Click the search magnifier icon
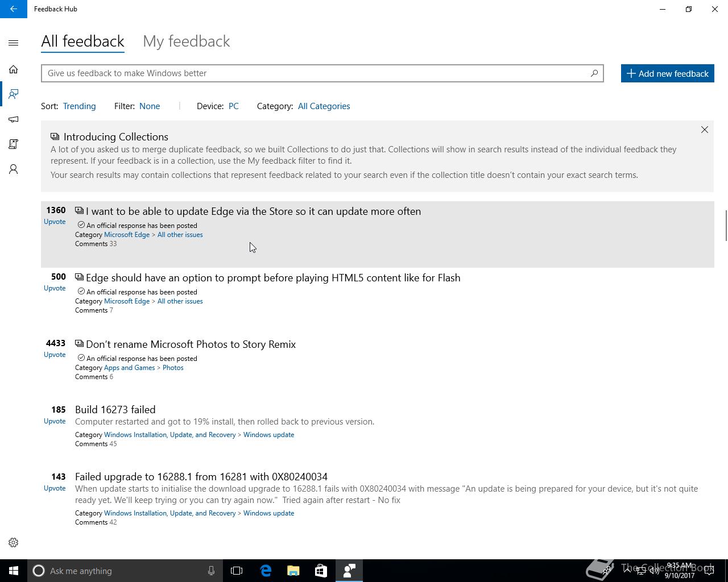The image size is (728, 582). point(594,73)
